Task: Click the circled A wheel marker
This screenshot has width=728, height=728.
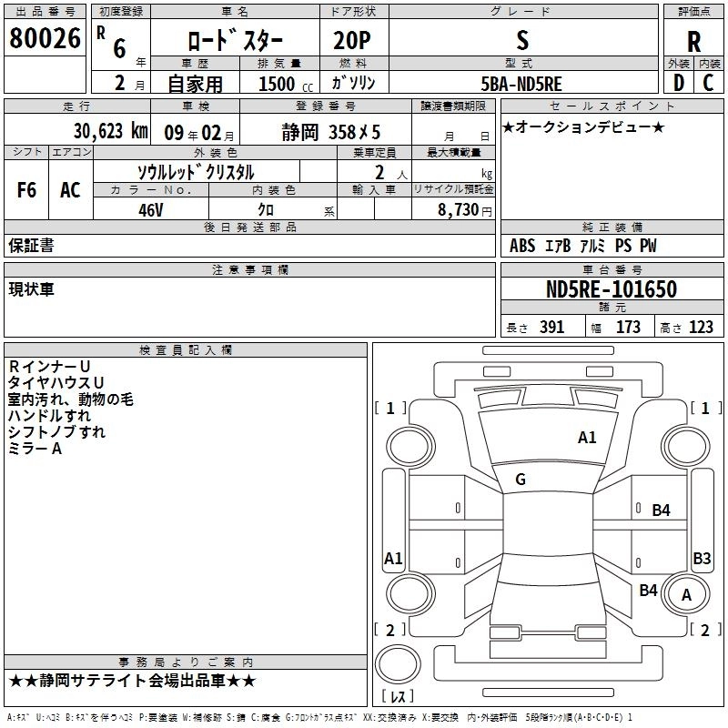Action: (x=687, y=594)
